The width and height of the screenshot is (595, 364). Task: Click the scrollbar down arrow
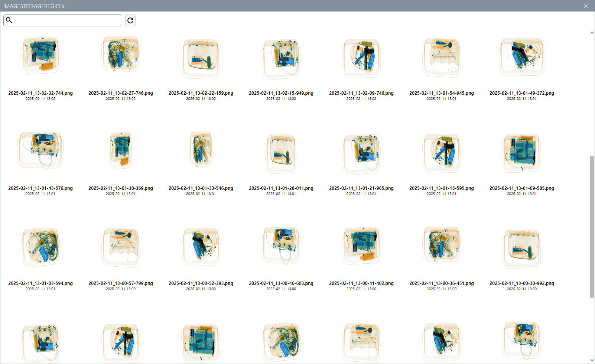pos(592,361)
